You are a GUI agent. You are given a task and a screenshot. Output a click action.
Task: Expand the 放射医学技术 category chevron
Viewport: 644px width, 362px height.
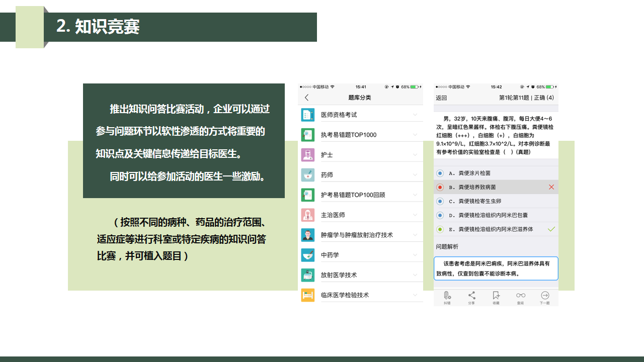pos(415,275)
